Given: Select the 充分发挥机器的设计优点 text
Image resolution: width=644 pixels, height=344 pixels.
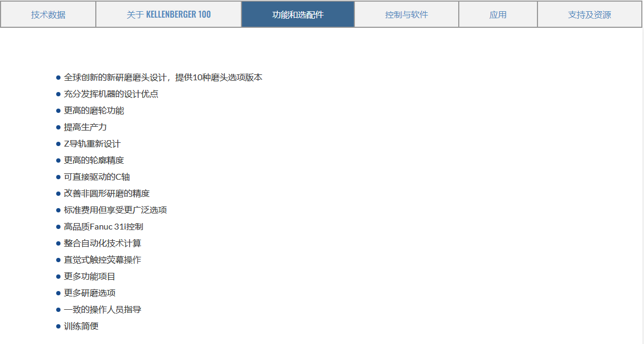Looking at the screenshot, I should coord(111,94).
